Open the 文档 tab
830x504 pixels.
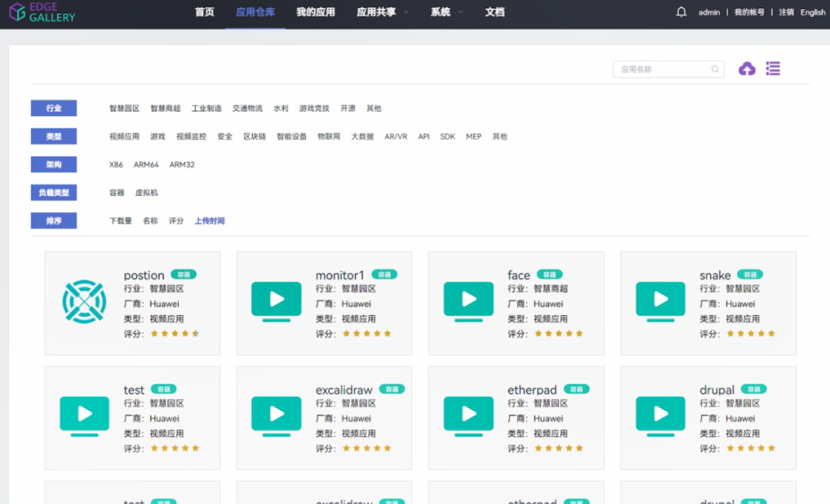494,12
